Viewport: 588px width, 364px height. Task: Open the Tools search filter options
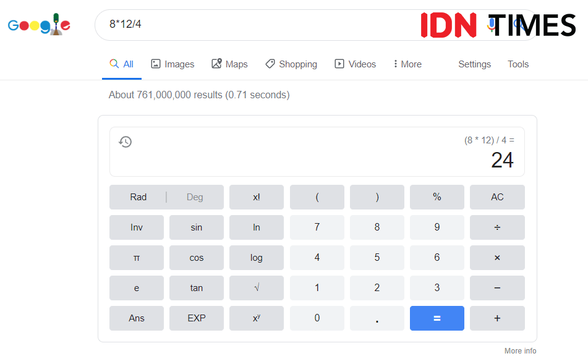pos(518,64)
